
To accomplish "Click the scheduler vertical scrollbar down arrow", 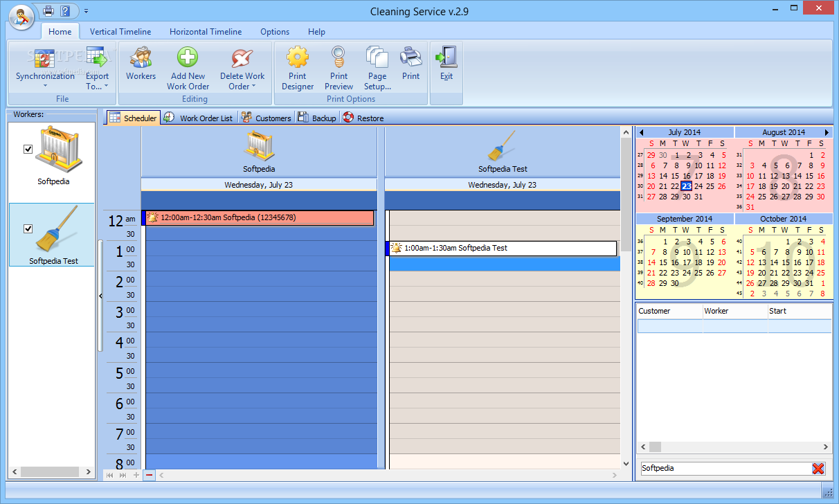I will 626,464.
